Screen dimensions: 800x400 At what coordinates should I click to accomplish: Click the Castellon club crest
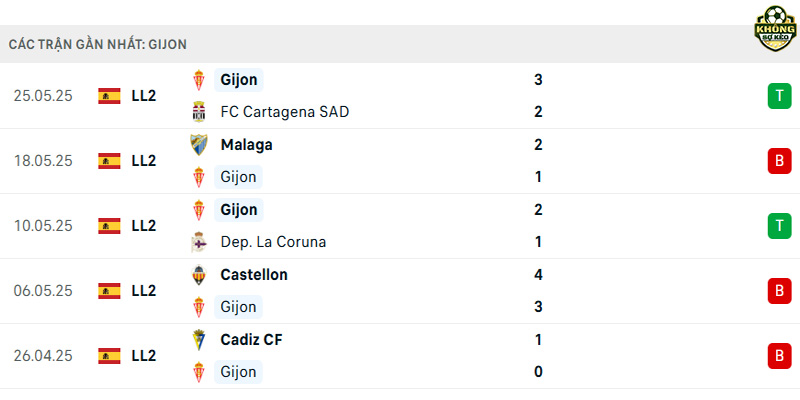pos(198,275)
